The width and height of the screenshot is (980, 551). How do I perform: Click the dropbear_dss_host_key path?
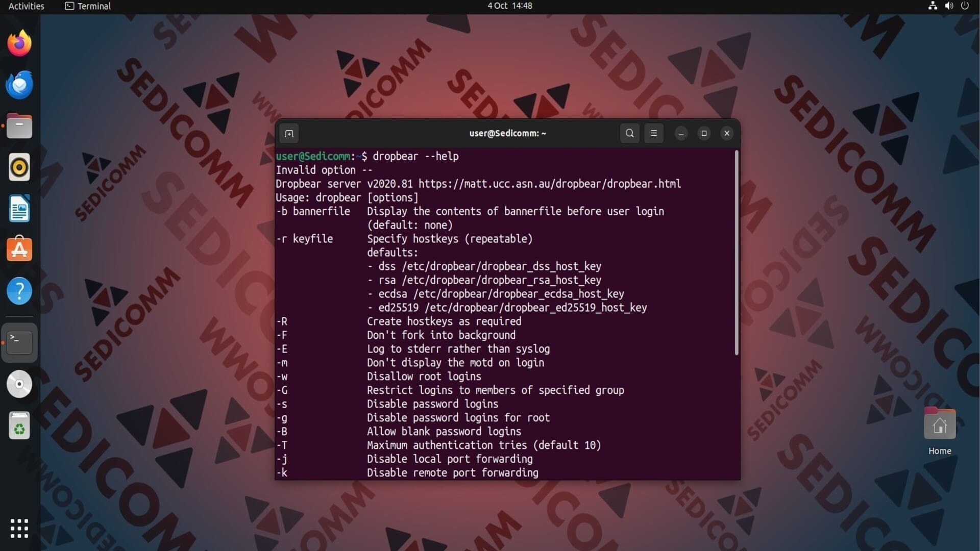pyautogui.click(x=502, y=266)
